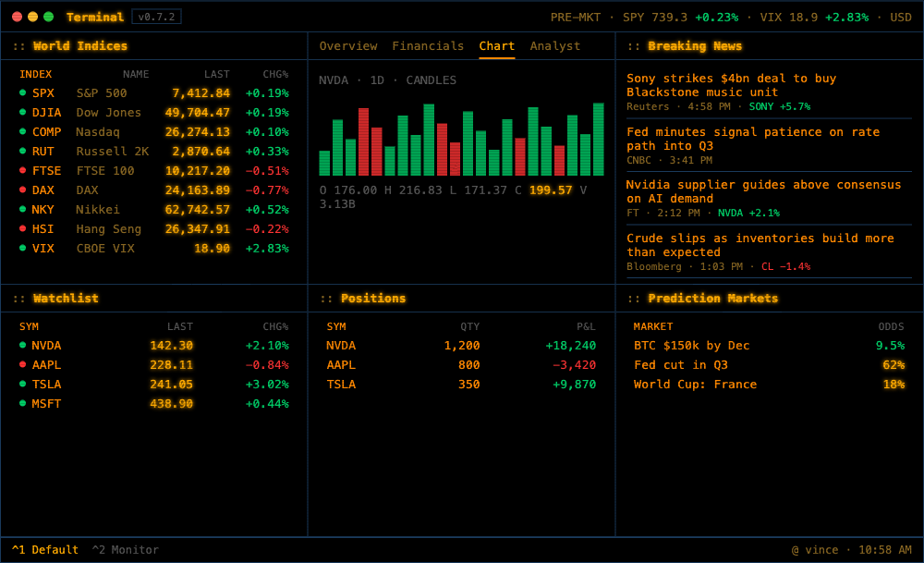Switch to the ^1 Default workspace
Viewport: 924px width, 563px height.
click(44, 549)
